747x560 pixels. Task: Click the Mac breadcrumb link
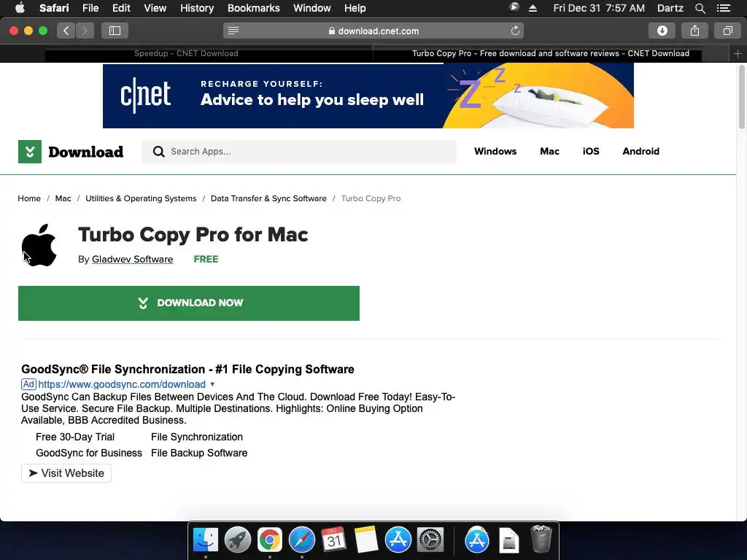coord(63,198)
